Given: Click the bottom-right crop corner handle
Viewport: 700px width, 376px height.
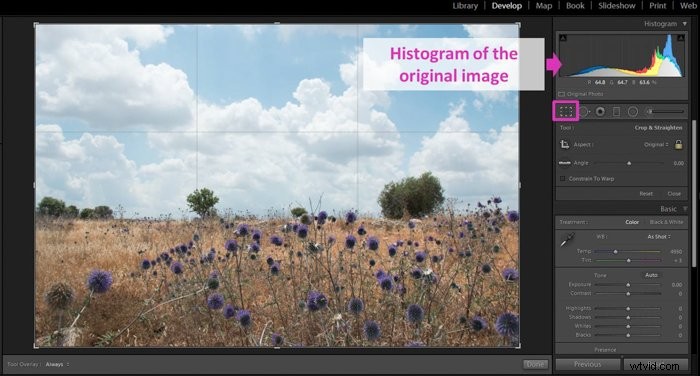Looking at the screenshot, I should click(519, 347).
